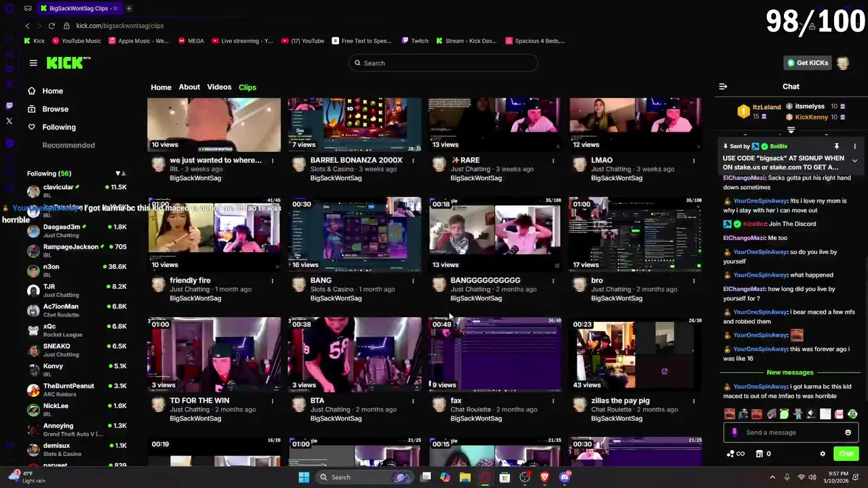The width and height of the screenshot is (868, 488).
Task: Play the zillas the pay pig thumbnail
Action: (635, 354)
